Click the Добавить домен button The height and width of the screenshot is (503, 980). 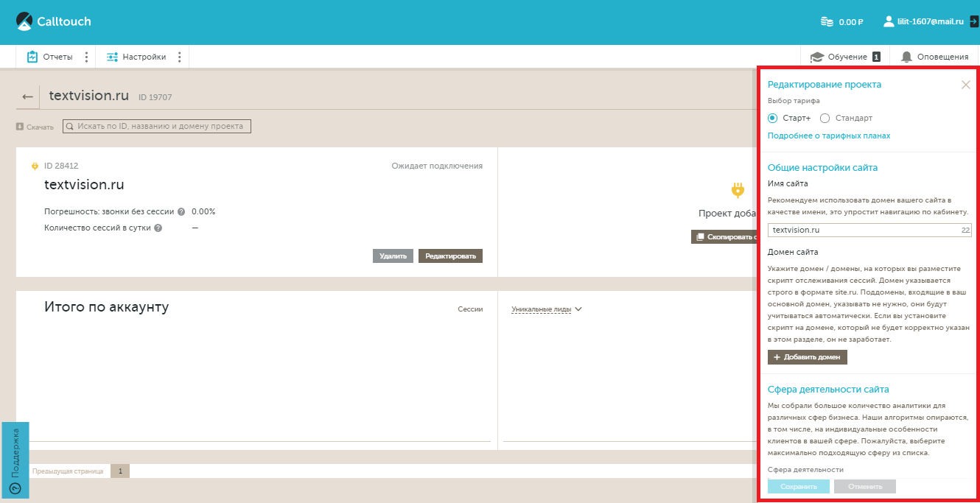pyautogui.click(x=808, y=357)
